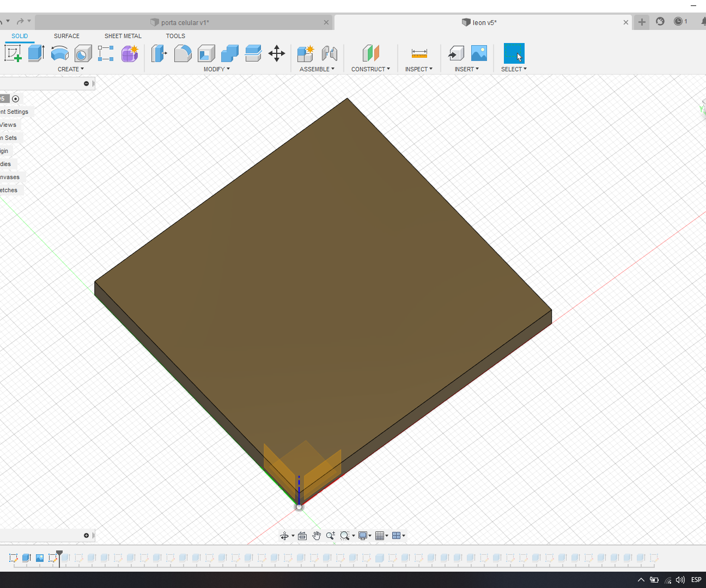The image size is (706, 588).
Task: Select the Create Sketch tool
Action: pyautogui.click(x=13, y=53)
